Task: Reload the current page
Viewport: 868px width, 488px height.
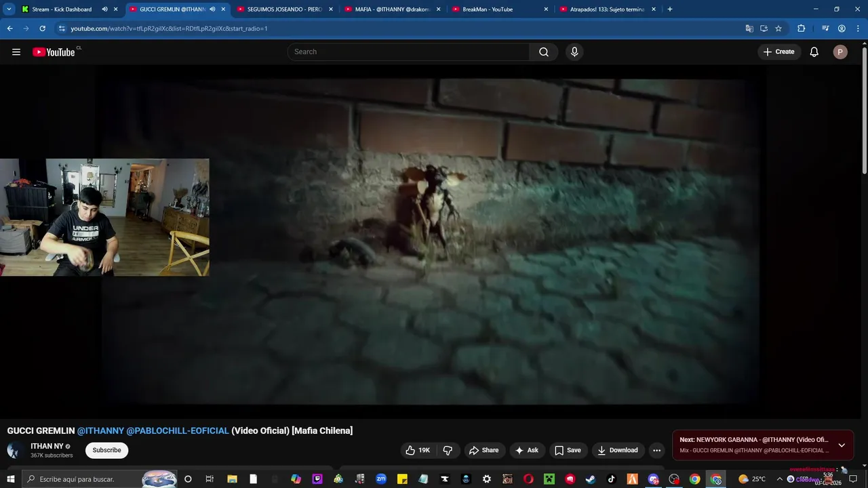Action: click(42, 28)
